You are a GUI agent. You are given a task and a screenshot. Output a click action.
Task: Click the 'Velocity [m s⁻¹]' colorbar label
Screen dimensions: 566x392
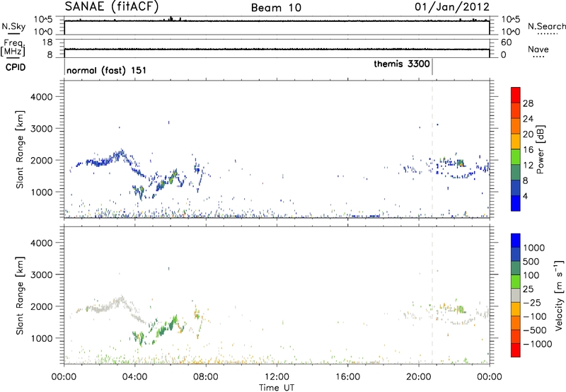559,295
